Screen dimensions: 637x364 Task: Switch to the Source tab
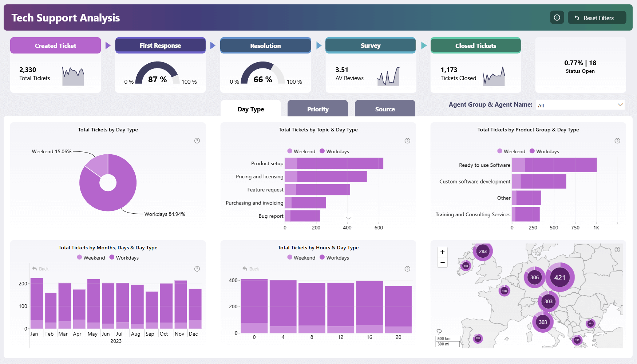click(x=385, y=108)
